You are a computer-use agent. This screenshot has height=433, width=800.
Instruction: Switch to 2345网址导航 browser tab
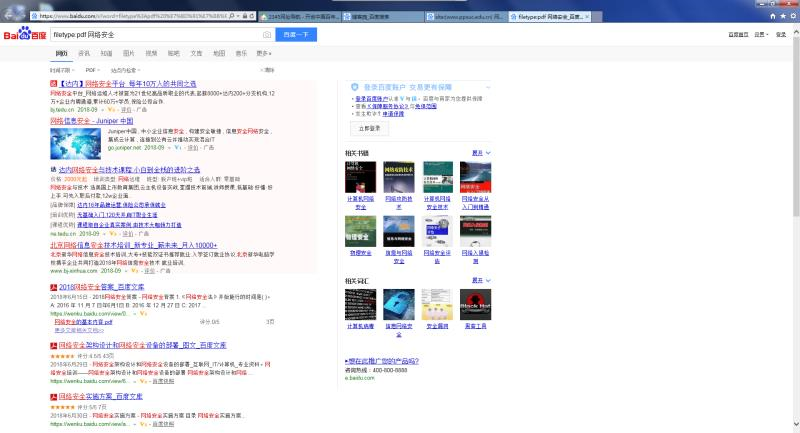tap(299, 17)
